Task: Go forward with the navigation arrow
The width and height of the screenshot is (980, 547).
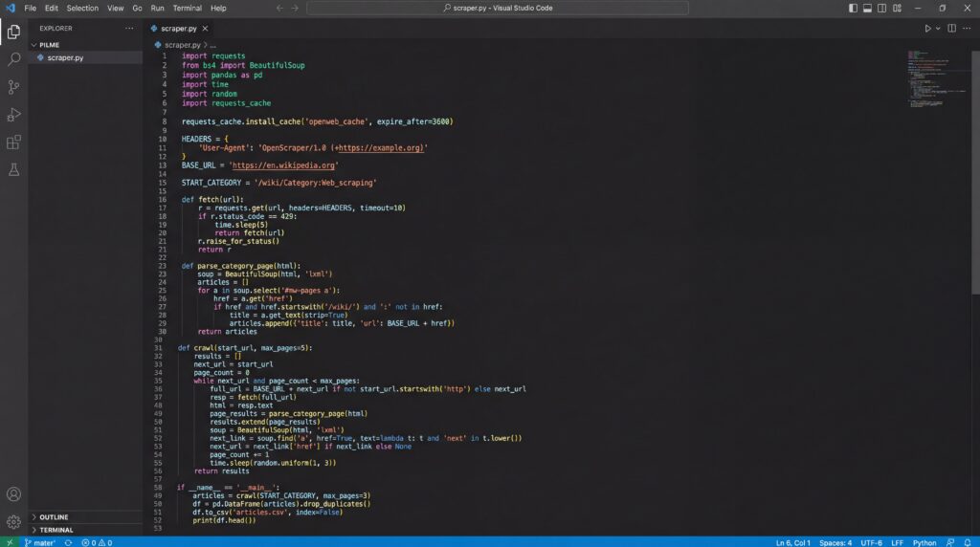Action: click(295, 8)
